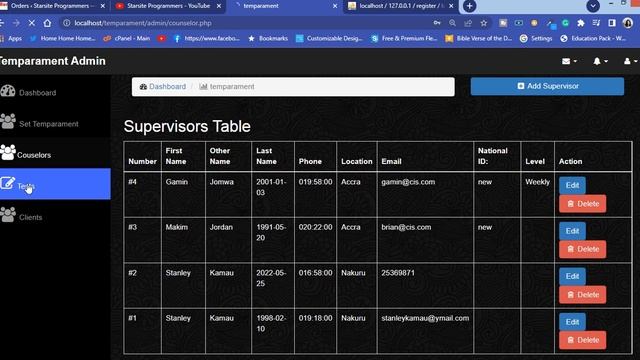Image resolution: width=640 pixels, height=360 pixels.
Task: Delete supervisor row #1 Stanley
Action: [582, 340]
